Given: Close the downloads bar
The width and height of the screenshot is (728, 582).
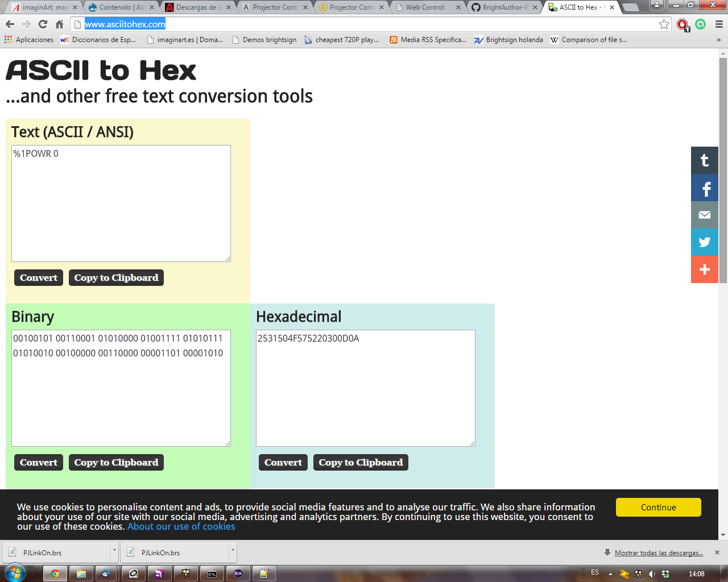Looking at the screenshot, I should point(717,552).
